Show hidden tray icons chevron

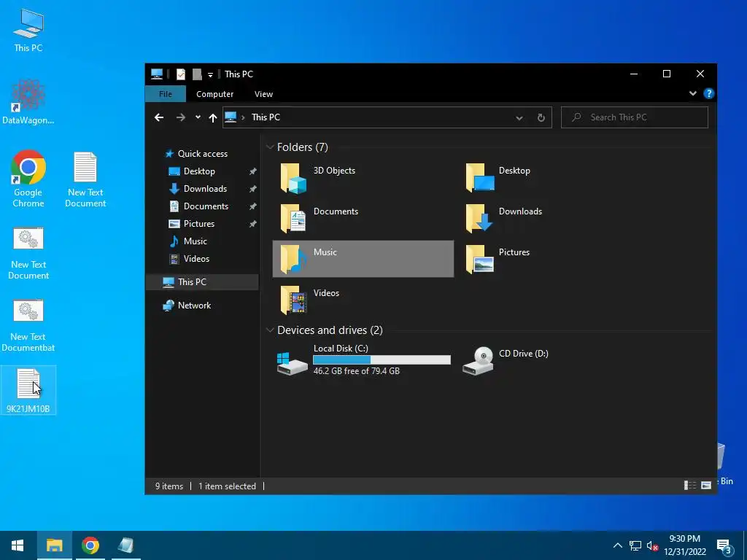pos(617,545)
